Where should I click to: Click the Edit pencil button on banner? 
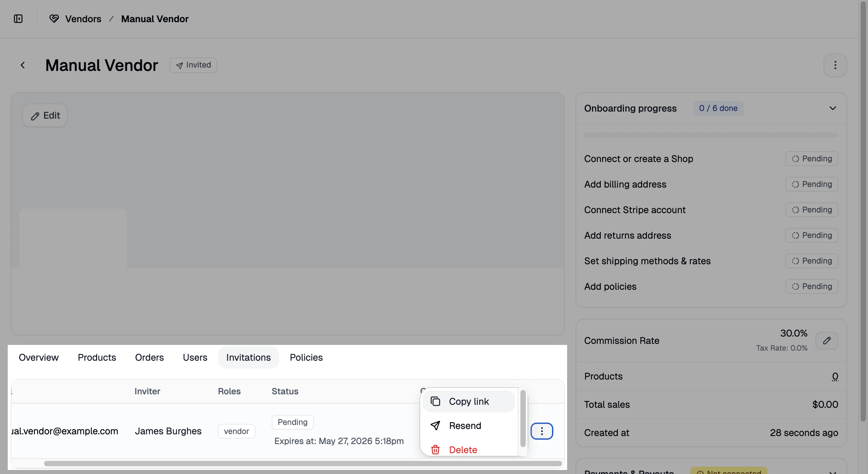click(x=45, y=116)
